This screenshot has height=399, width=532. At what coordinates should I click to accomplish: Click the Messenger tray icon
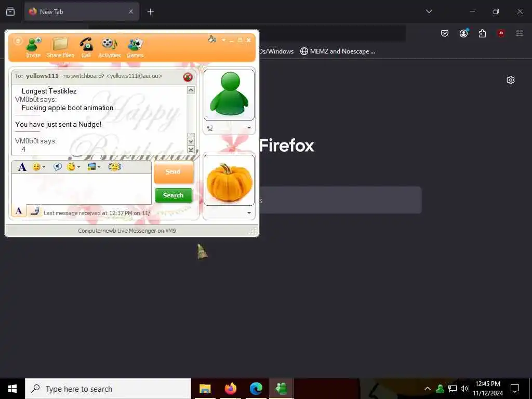tap(440, 389)
